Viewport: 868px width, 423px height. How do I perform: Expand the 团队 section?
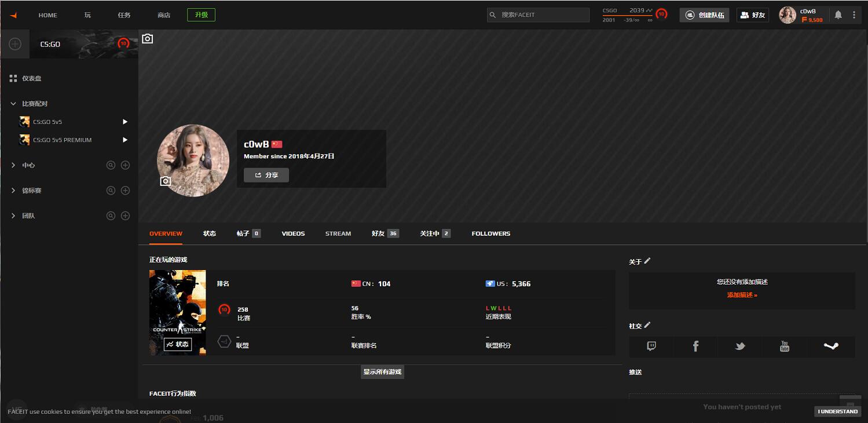(x=13, y=216)
